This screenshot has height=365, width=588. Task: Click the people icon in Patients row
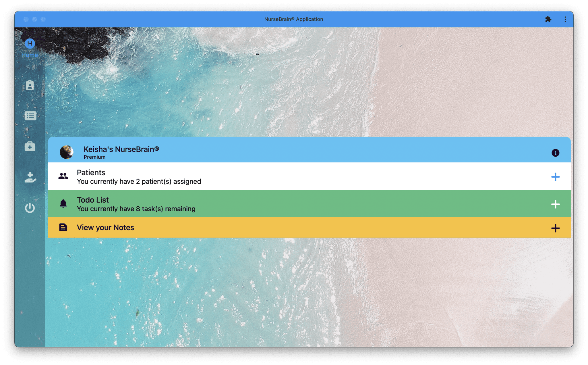coord(63,176)
